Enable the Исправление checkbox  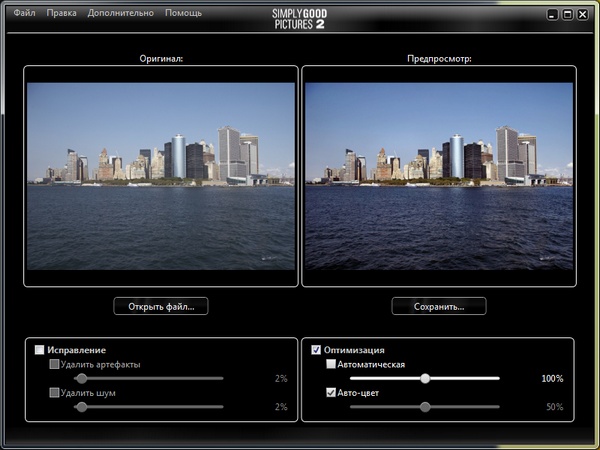pyautogui.click(x=40, y=350)
